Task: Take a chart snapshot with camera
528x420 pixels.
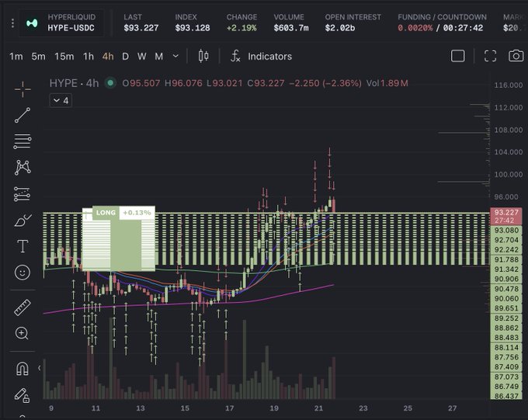Action: coord(516,56)
